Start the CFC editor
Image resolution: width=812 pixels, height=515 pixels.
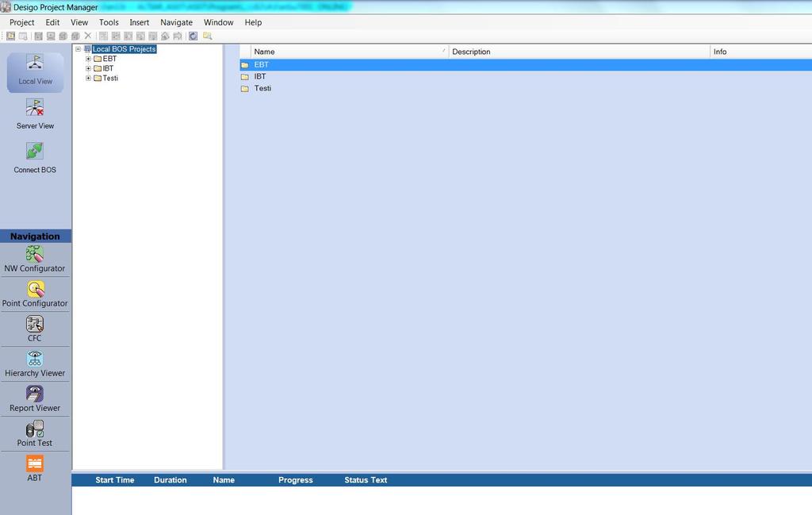pos(35,329)
